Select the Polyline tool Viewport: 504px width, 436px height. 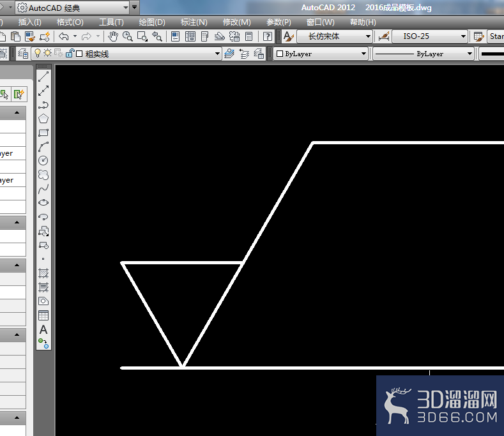tap(43, 105)
